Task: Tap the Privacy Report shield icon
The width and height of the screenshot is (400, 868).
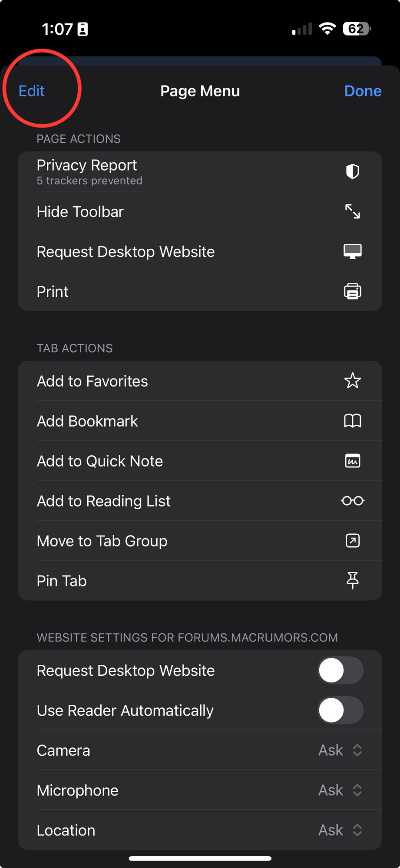Action: (x=352, y=171)
